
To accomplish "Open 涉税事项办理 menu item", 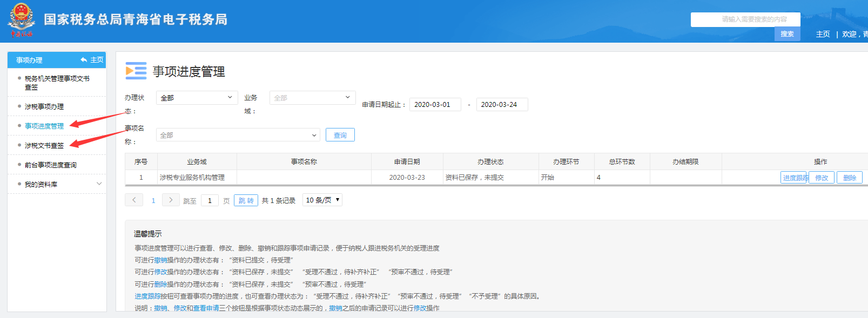I will pos(44,106).
